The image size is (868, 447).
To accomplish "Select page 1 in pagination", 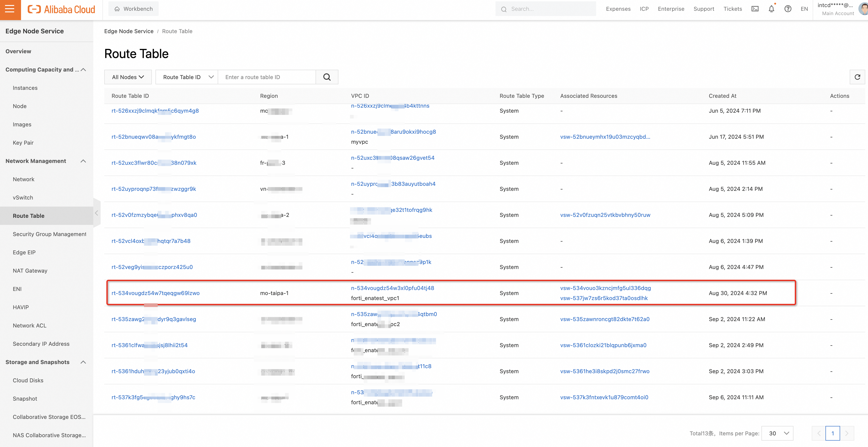I will (x=833, y=433).
